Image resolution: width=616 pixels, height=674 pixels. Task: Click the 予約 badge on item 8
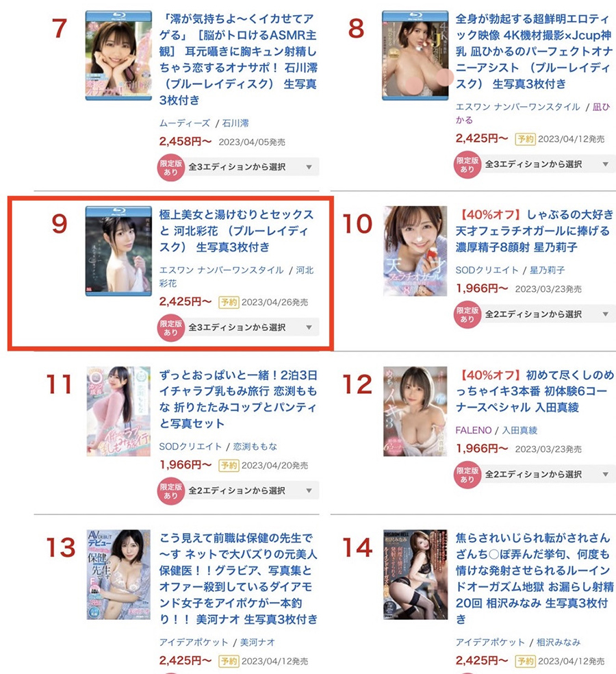(x=526, y=139)
